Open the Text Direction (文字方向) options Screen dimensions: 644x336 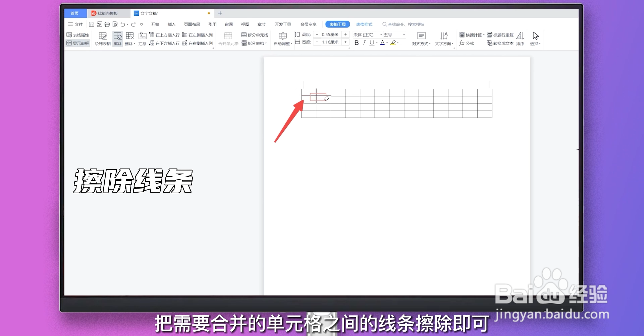444,39
